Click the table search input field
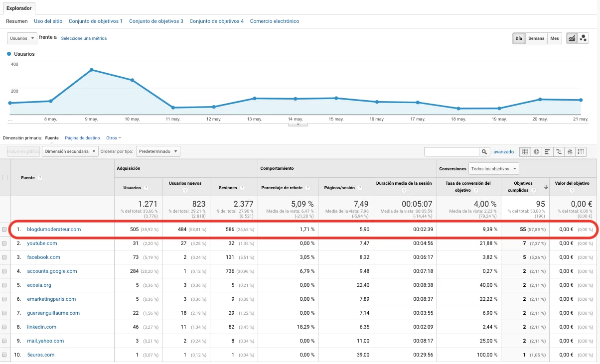The height and width of the screenshot is (364, 600). coord(451,152)
